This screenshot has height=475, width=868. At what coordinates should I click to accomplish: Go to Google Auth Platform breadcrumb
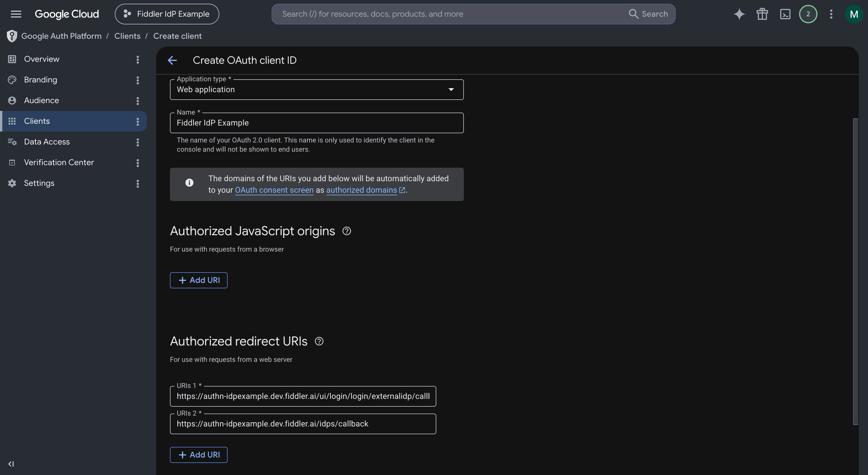[61, 36]
